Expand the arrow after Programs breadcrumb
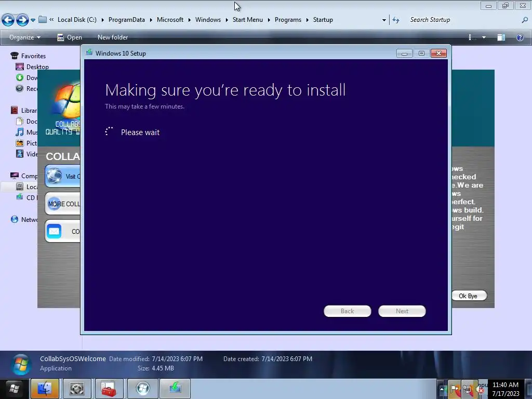This screenshot has width=532, height=399. point(308,20)
